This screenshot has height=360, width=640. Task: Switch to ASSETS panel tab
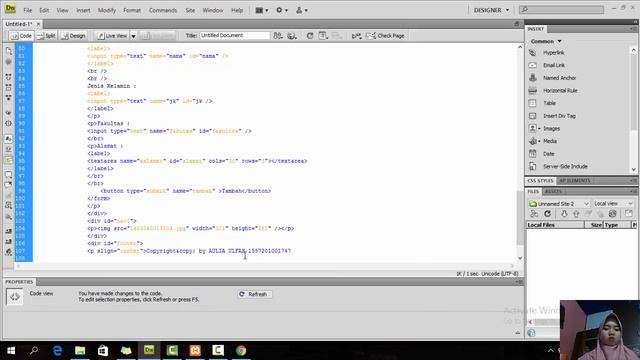(x=553, y=191)
